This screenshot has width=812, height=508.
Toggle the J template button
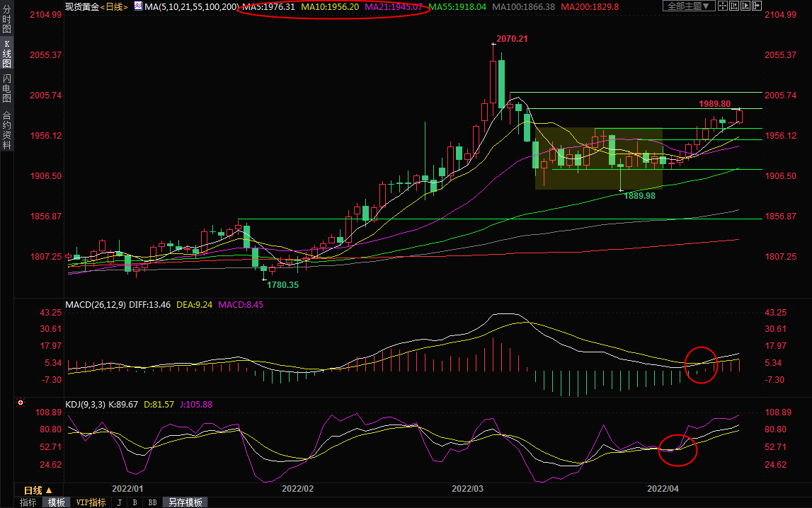coord(119,502)
